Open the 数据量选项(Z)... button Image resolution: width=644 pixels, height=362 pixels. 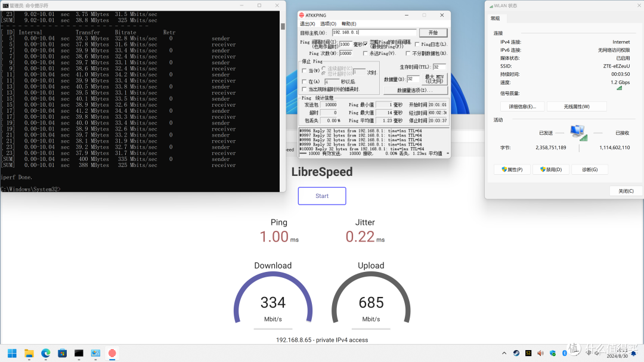click(415, 90)
